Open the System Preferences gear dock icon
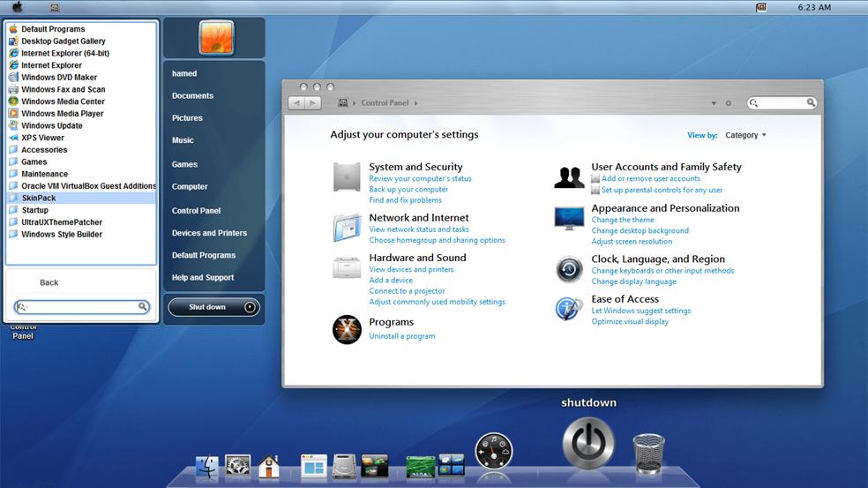Screen dimensions: 868x488 pos(238,467)
